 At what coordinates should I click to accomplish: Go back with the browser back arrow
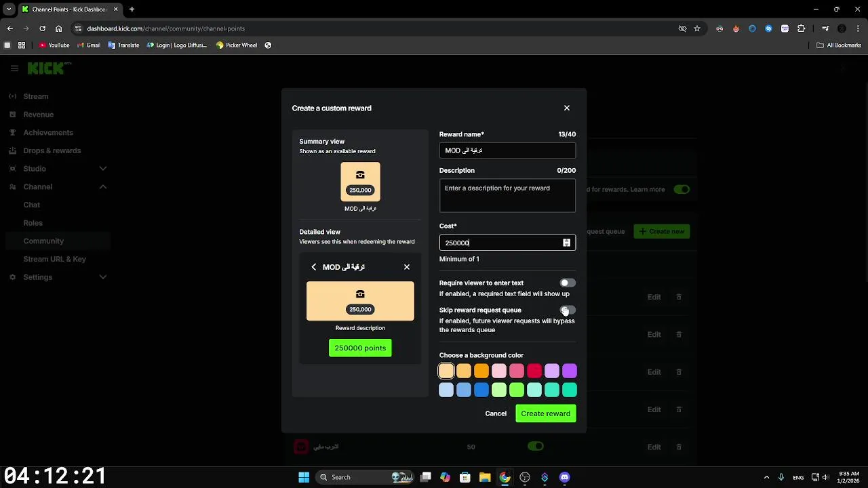click(10, 28)
